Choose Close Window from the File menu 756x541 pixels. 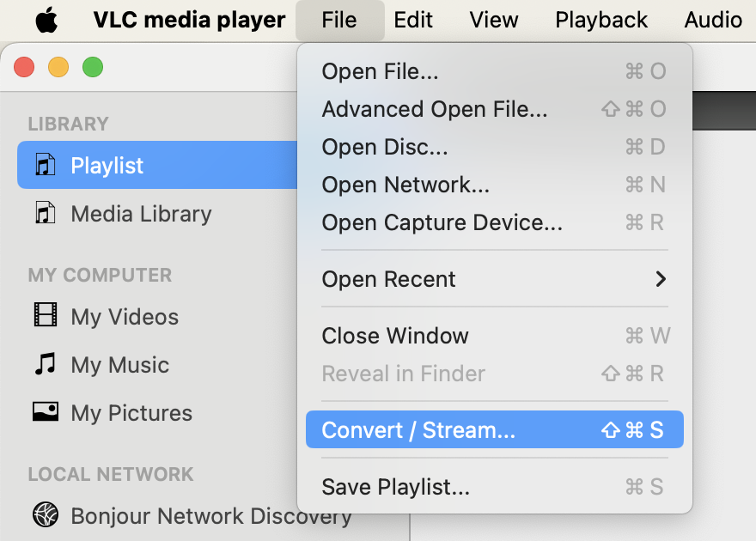tap(395, 336)
